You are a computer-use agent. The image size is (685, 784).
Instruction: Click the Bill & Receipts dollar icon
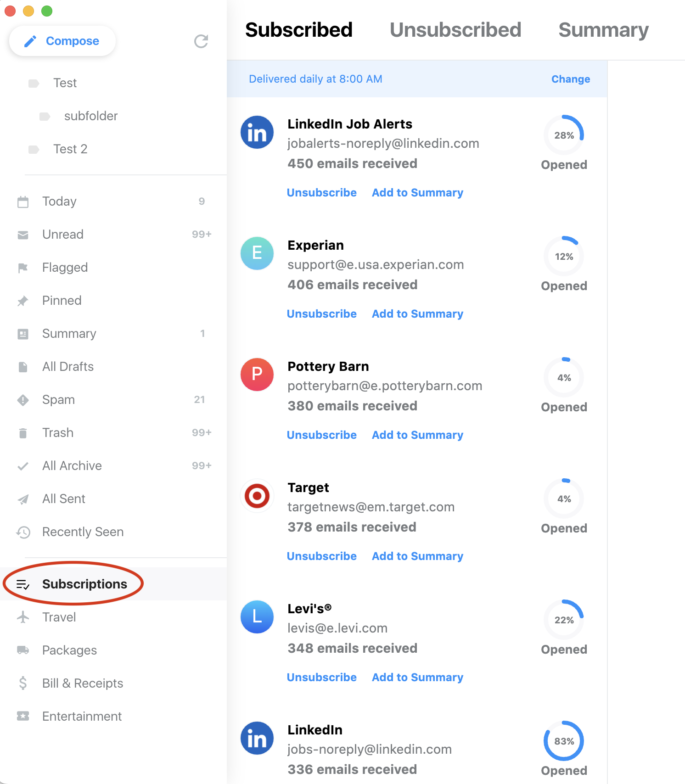pyautogui.click(x=23, y=683)
